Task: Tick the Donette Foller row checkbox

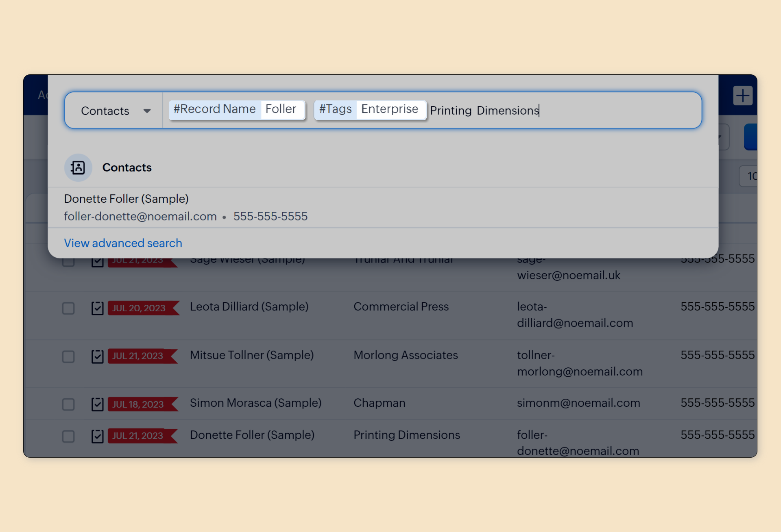Action: click(x=68, y=436)
